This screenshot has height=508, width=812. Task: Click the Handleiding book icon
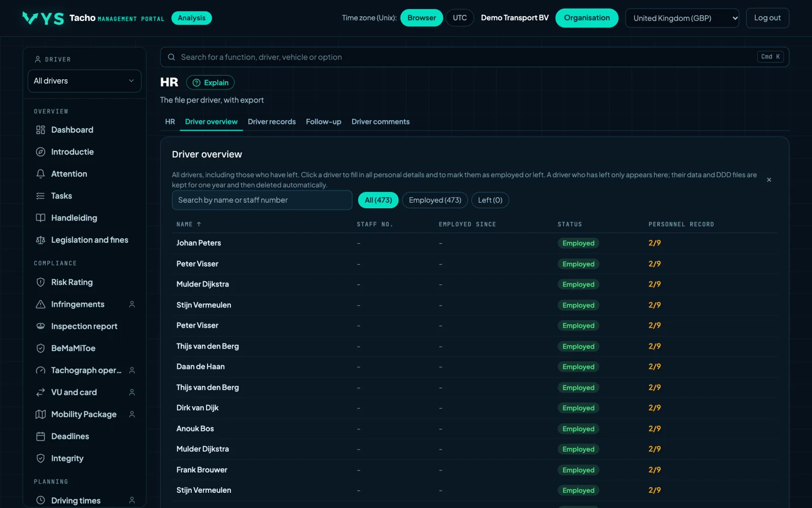point(41,218)
